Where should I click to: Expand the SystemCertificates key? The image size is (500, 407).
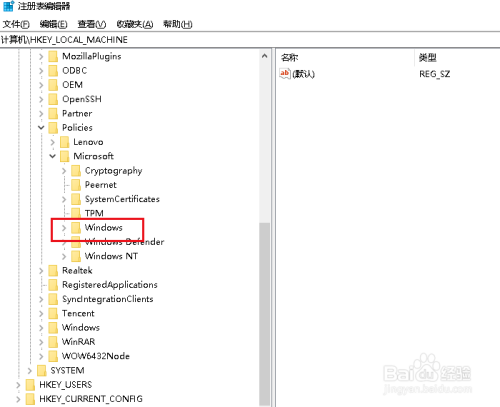64,199
